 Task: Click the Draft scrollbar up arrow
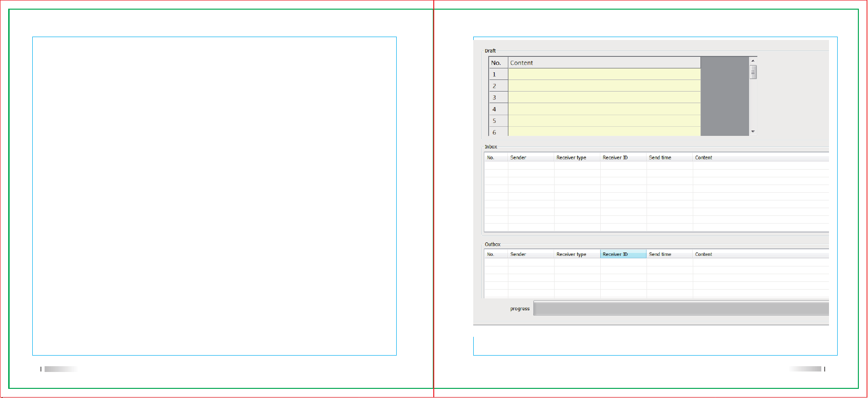click(753, 61)
